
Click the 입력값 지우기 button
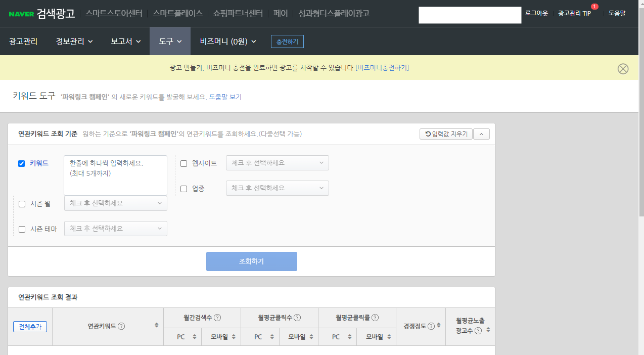tap(446, 134)
